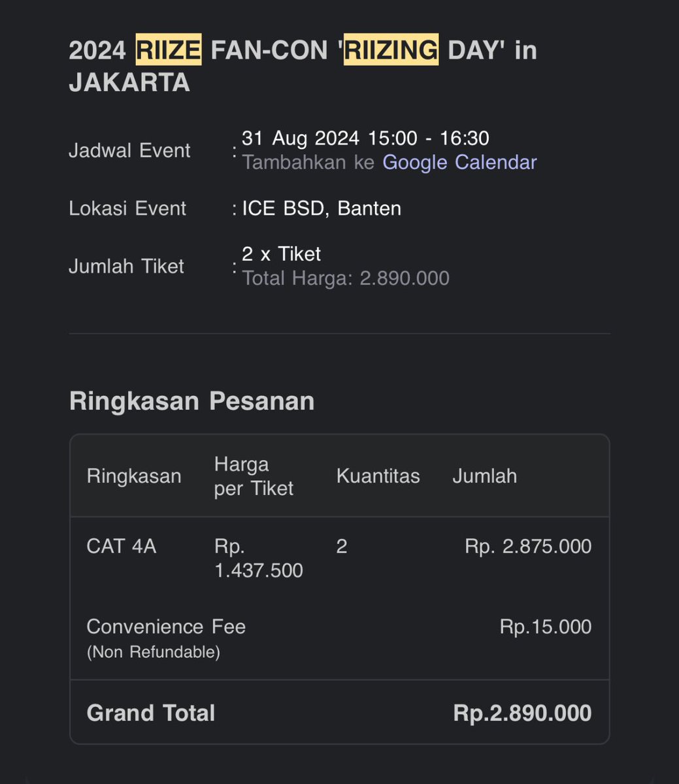Viewport: 679px width, 784px height.
Task: Select the ICE BSD, Banten location text
Action: coord(322,208)
